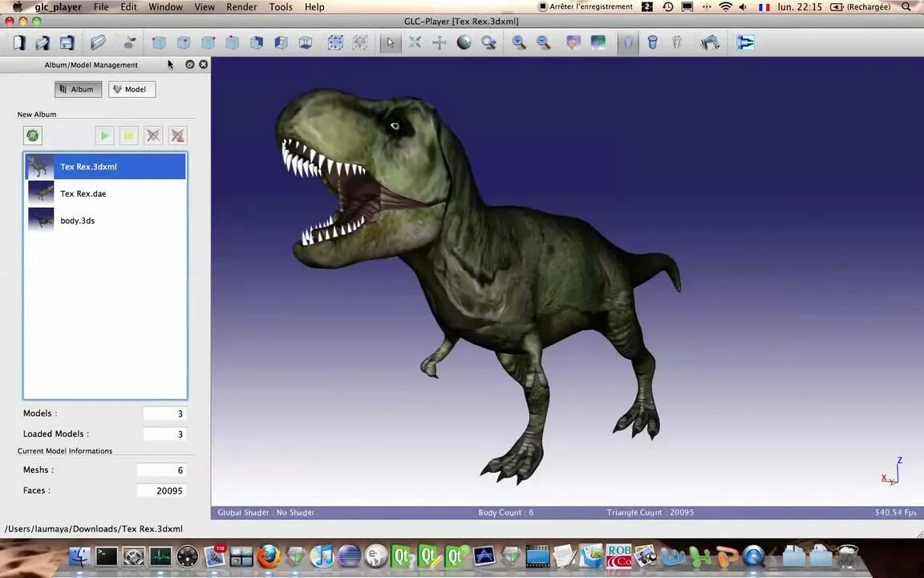Select Tex Rex.dae in the album list
This screenshot has width=924, height=578.
pyautogui.click(x=106, y=193)
